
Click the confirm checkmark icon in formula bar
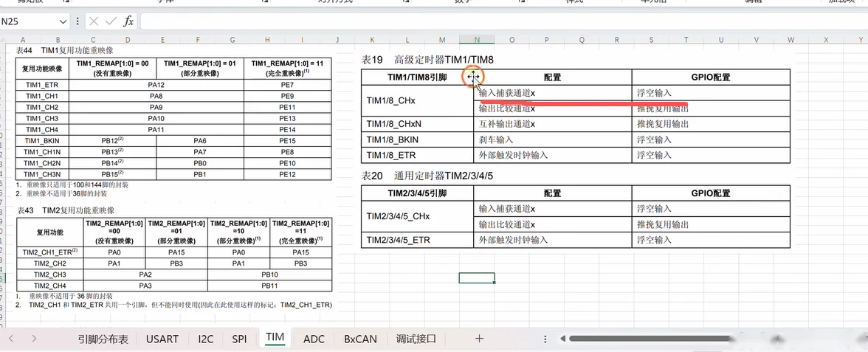[x=111, y=21]
